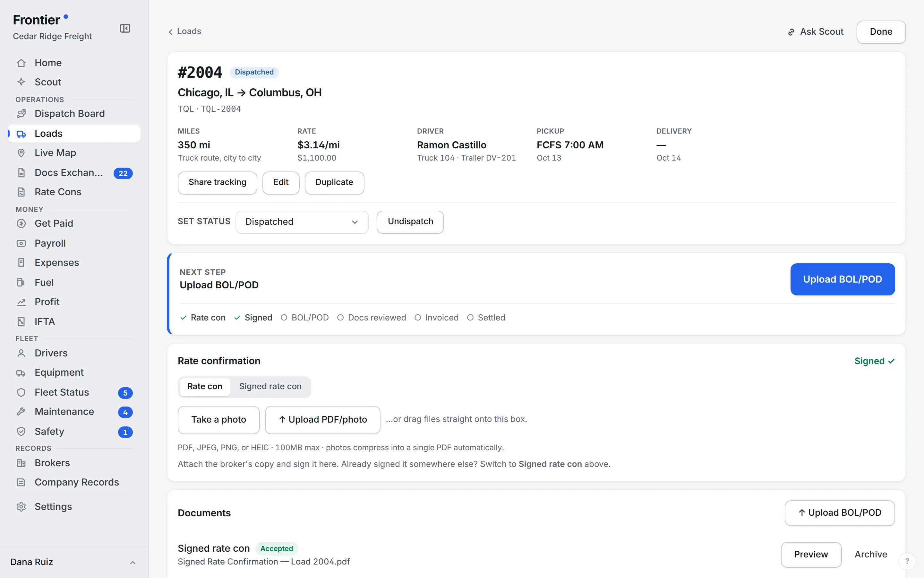The image size is (924, 578).
Task: Click the Fleet Status shield icon
Action: pyautogui.click(x=21, y=392)
